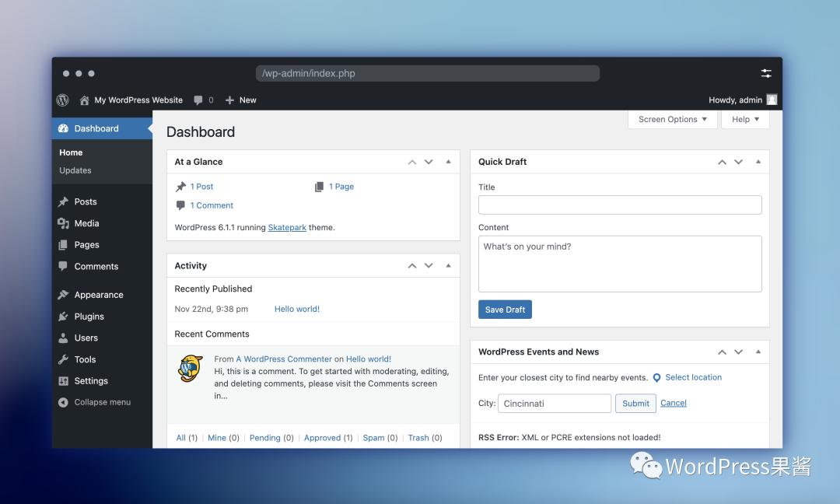
Task: Click the Media icon in sidebar
Action: [63, 223]
